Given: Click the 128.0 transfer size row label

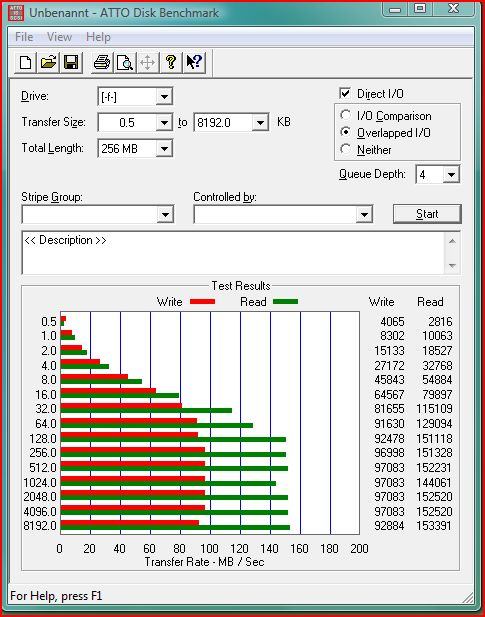Looking at the screenshot, I should 43,438.
